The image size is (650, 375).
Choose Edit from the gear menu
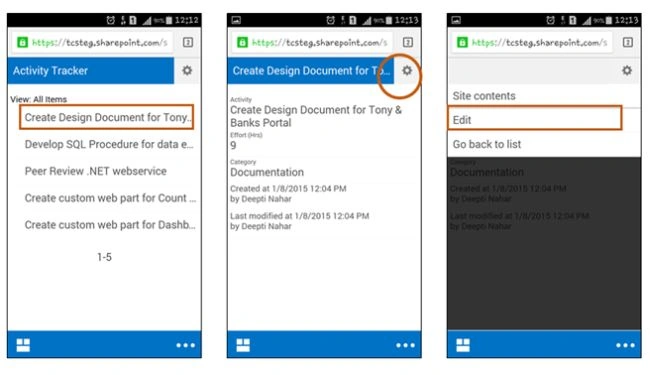[x=535, y=120]
